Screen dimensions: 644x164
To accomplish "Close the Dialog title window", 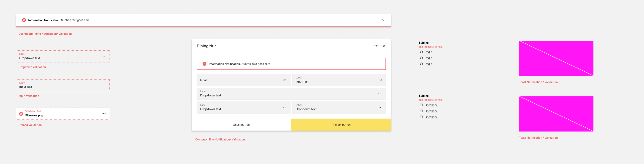I will (384, 46).
